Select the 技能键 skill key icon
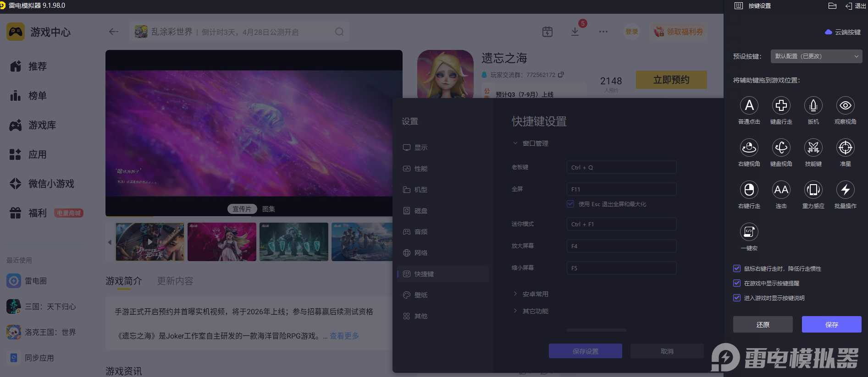Image resolution: width=868 pixels, height=377 pixels. [813, 148]
